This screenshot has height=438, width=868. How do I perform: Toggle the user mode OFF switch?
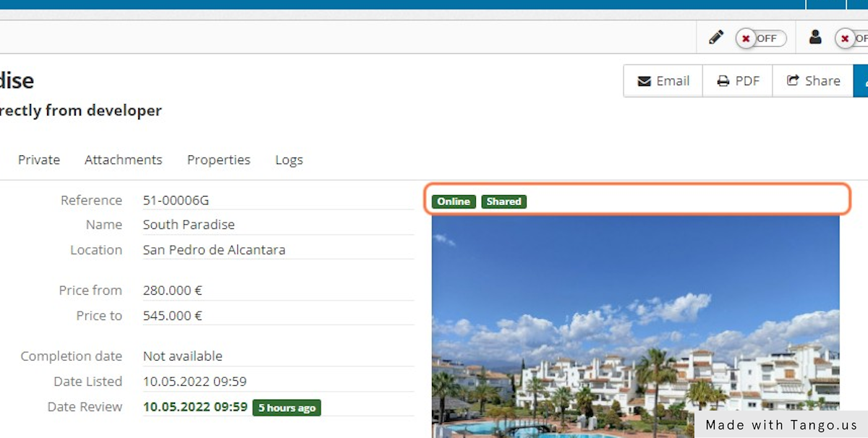[851, 38]
